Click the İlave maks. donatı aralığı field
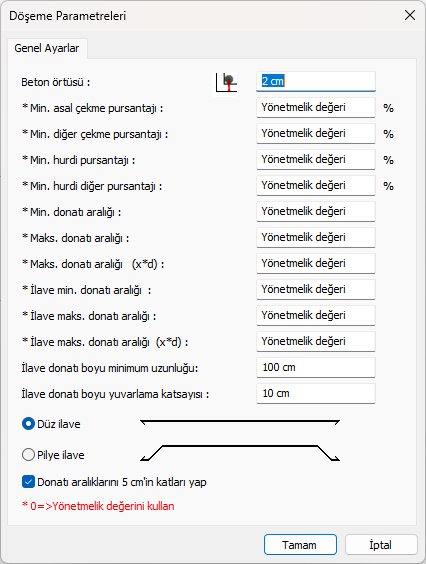426x564 pixels. [316, 315]
